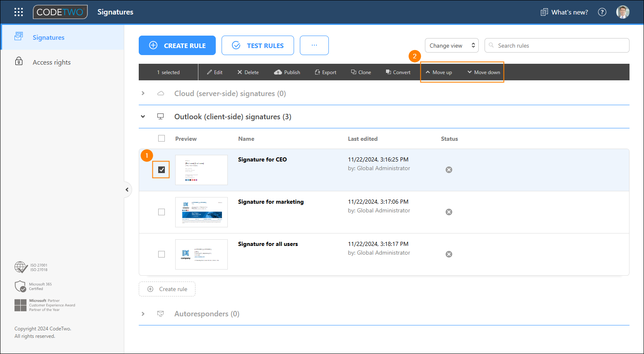The image size is (644, 354).
Task: Clone the selected signature rule
Action: pos(361,72)
